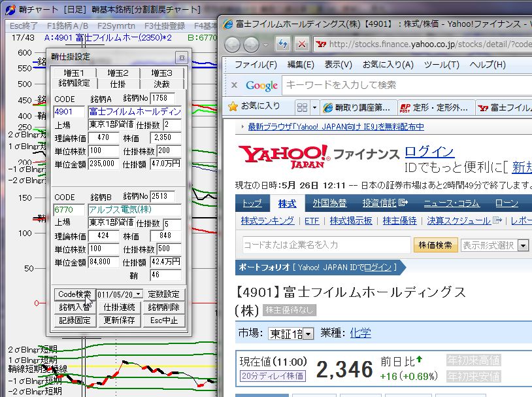The image size is (532, 397).
Task: Click the 株価検索 button
Action: coord(435,245)
